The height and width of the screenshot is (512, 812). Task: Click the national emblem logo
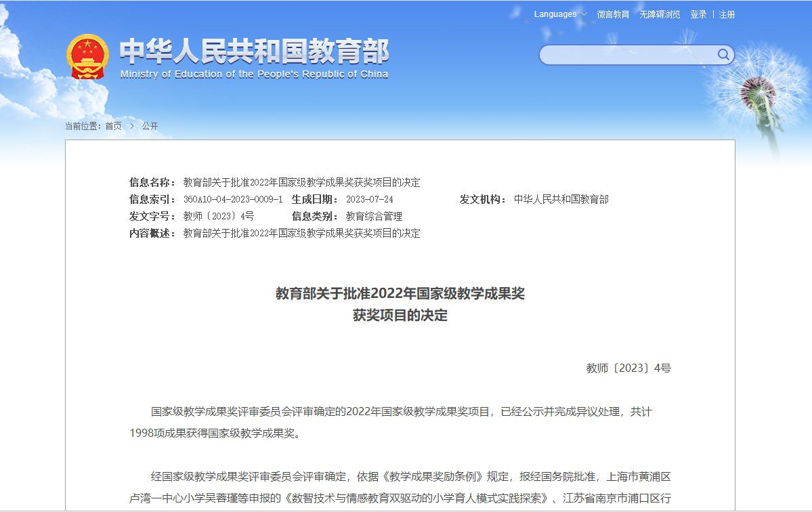pos(87,56)
